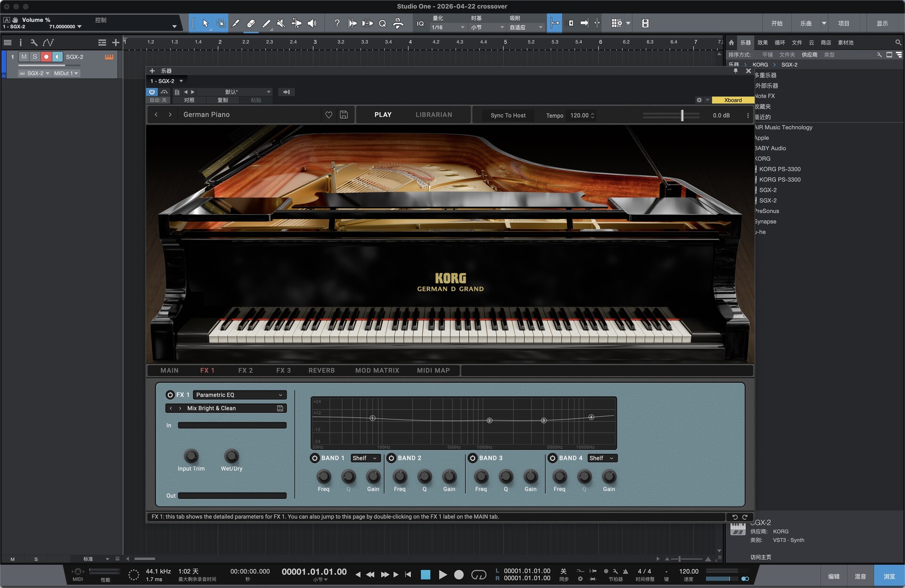Click Sync To Host button

point(508,115)
